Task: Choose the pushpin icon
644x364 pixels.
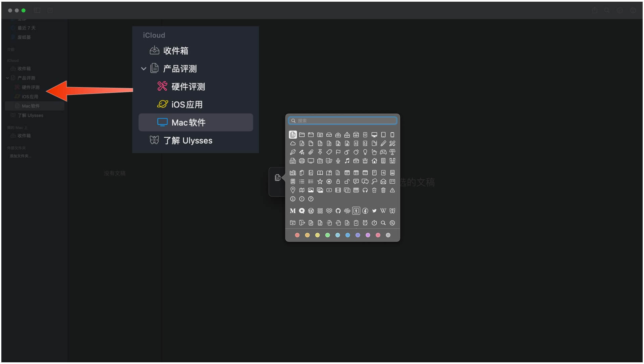Action: coord(320,152)
